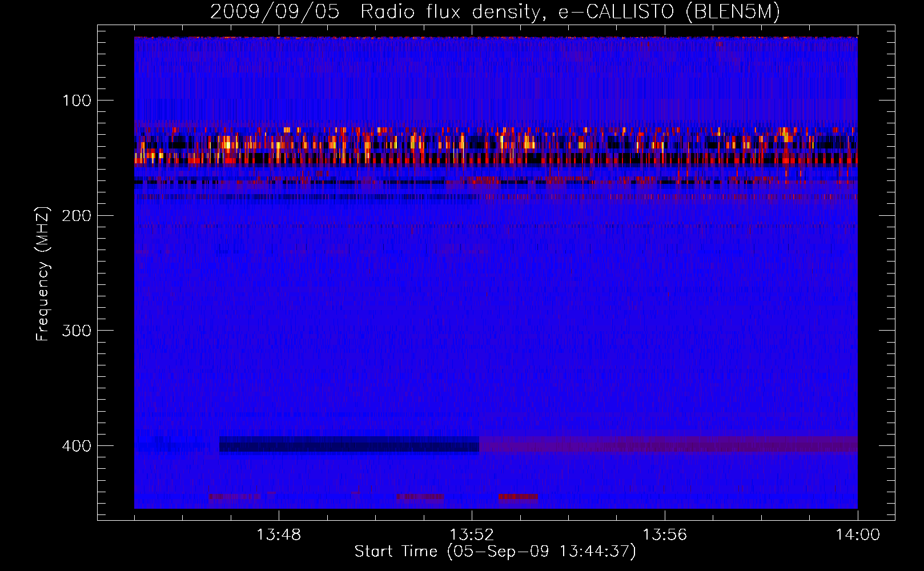Screen dimensions: 924x571
Task: Click the '200' frequency tick label
Action: point(77,216)
